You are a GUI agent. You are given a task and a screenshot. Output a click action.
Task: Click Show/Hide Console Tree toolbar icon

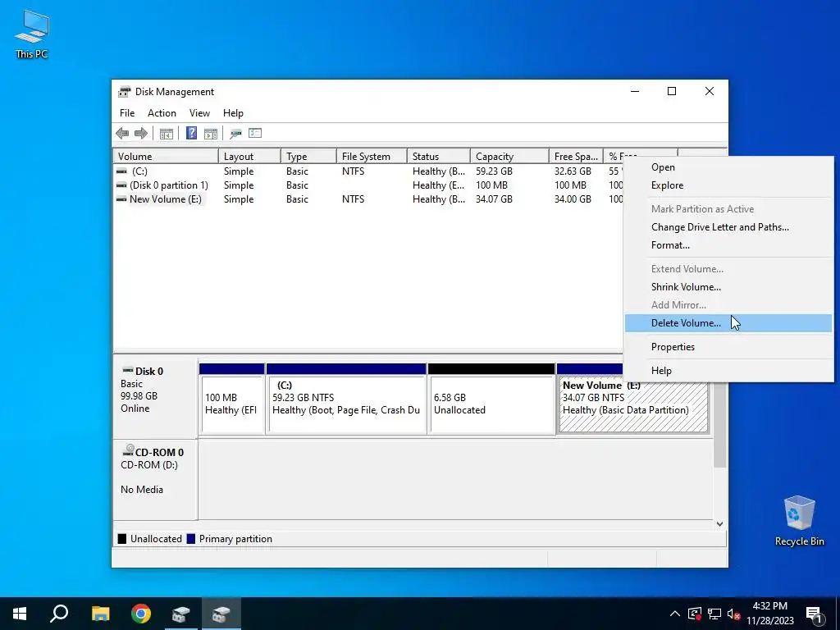coord(166,134)
